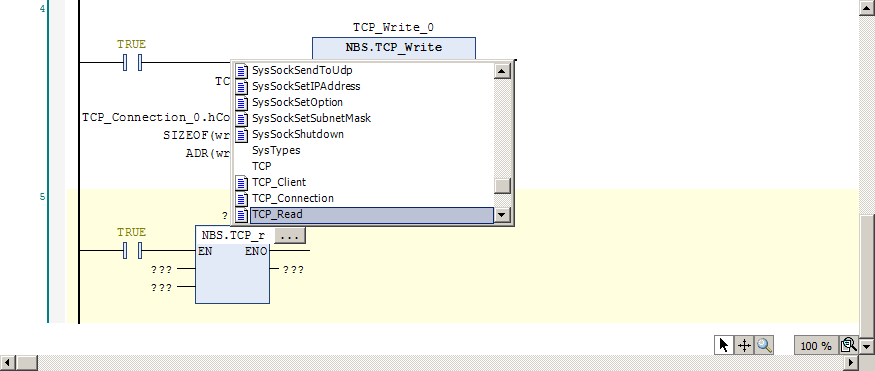Click the document icon beside SysSockSendToUdp

point(241,71)
